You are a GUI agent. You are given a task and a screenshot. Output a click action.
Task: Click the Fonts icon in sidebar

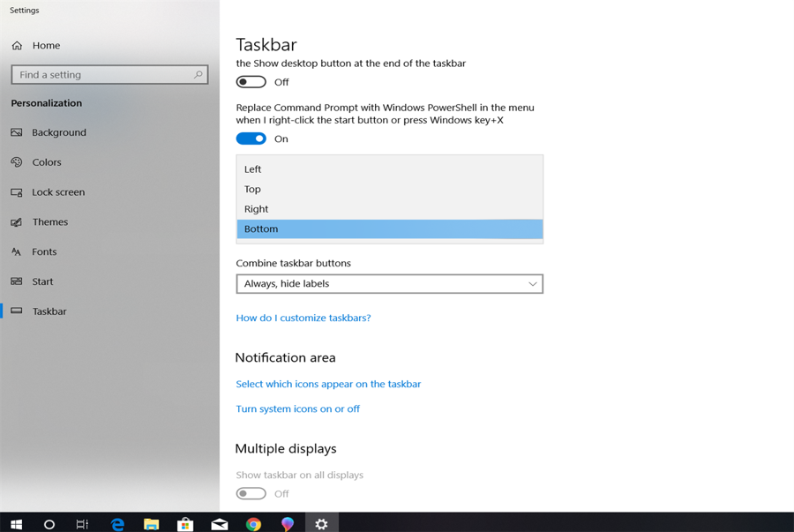[x=16, y=251]
